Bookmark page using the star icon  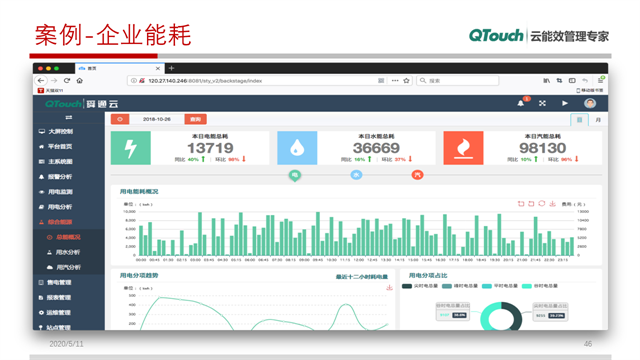point(406,80)
